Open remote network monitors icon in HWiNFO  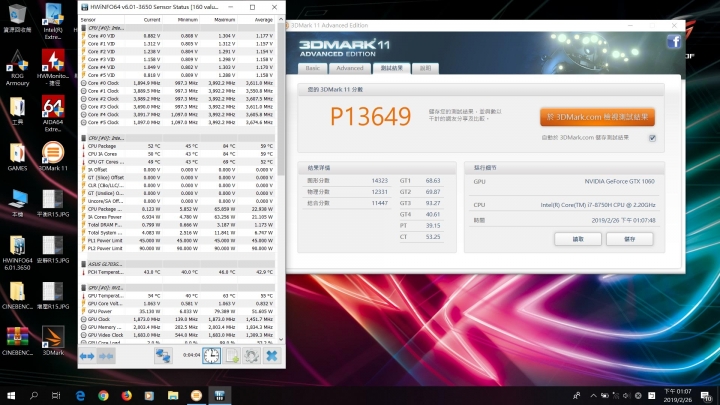coord(163,356)
